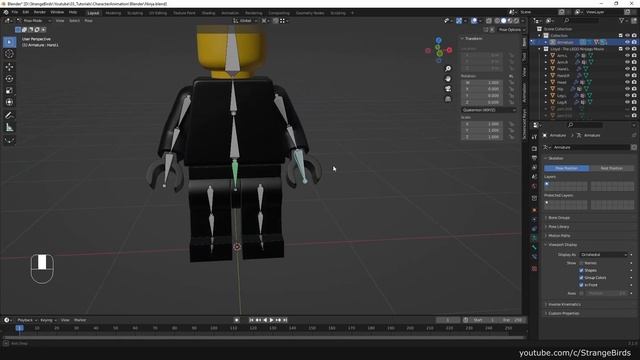Select the Measure tool

[9, 127]
